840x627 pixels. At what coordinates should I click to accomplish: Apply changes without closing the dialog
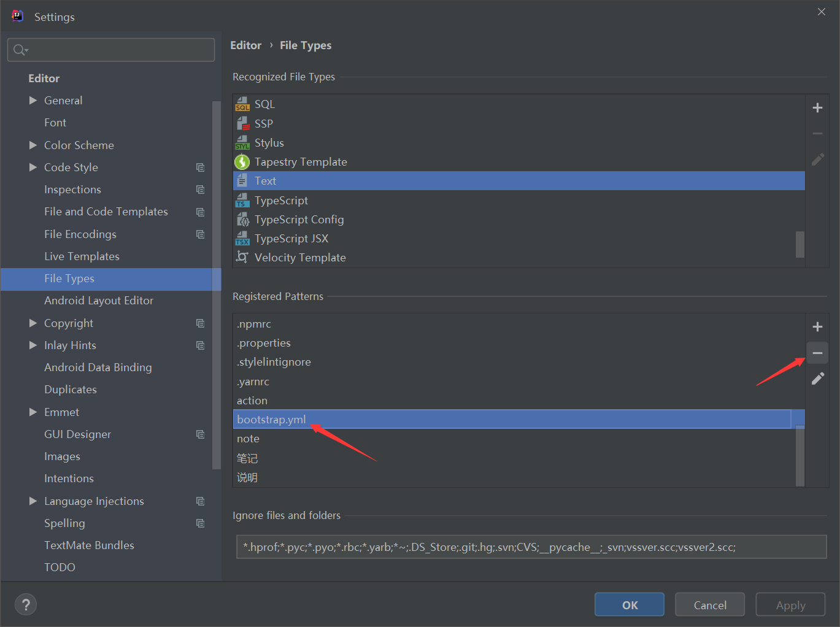(x=790, y=604)
